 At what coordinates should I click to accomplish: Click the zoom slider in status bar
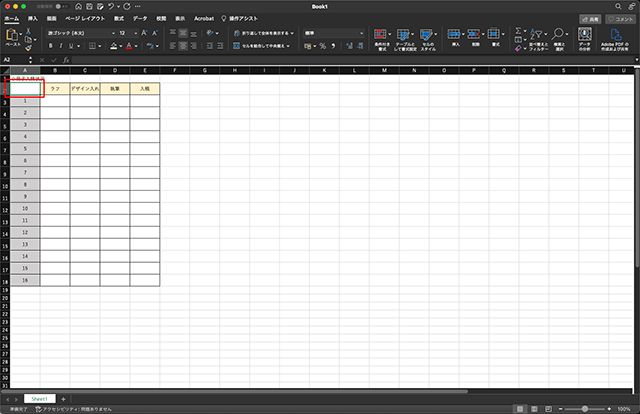click(585, 409)
